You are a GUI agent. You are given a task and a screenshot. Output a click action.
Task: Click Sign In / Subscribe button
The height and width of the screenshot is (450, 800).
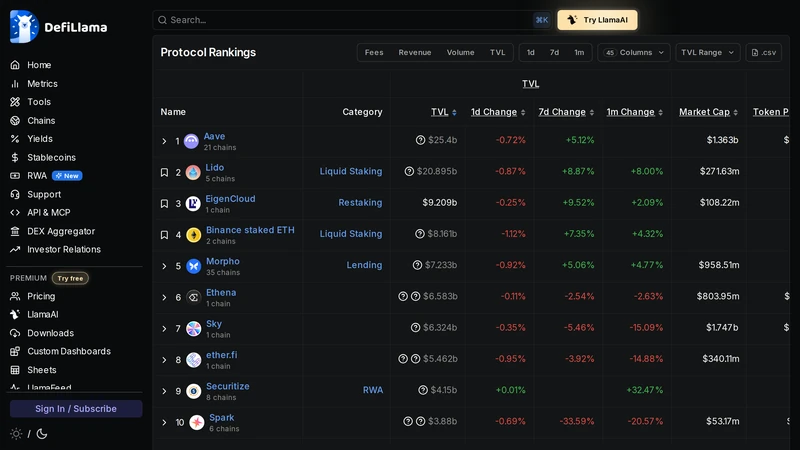76,409
